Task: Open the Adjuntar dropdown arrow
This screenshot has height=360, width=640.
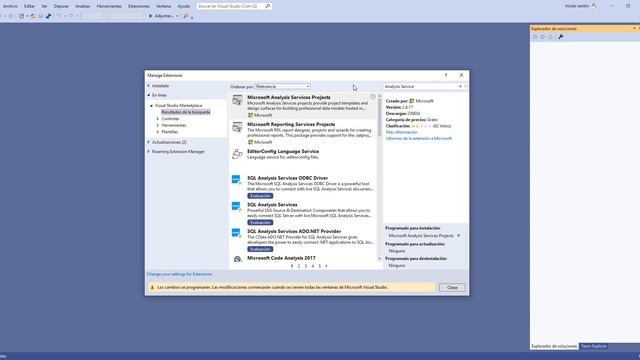Action: 177,16
